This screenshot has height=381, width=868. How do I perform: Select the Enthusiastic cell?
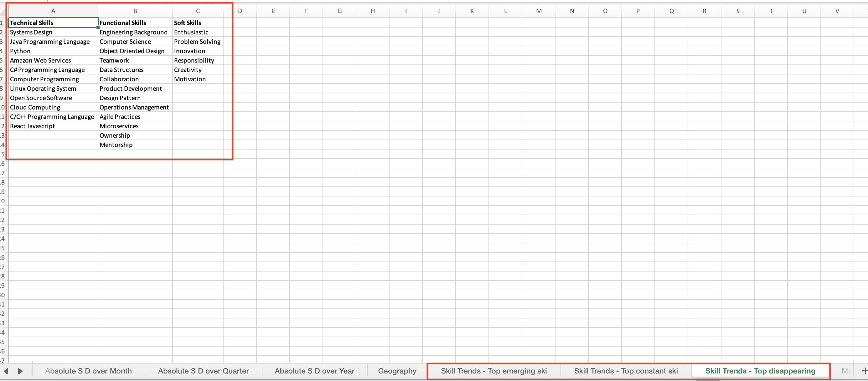pos(198,32)
